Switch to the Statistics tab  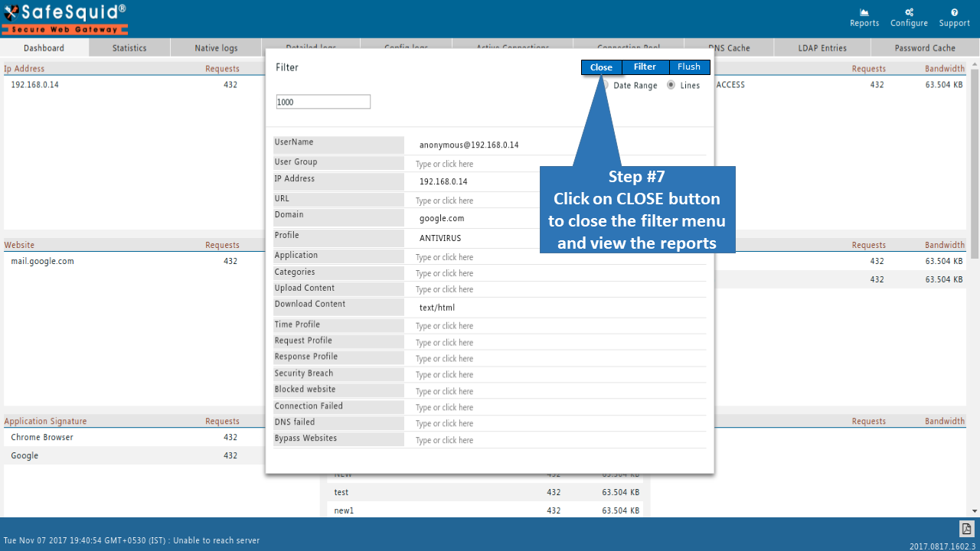[129, 48]
